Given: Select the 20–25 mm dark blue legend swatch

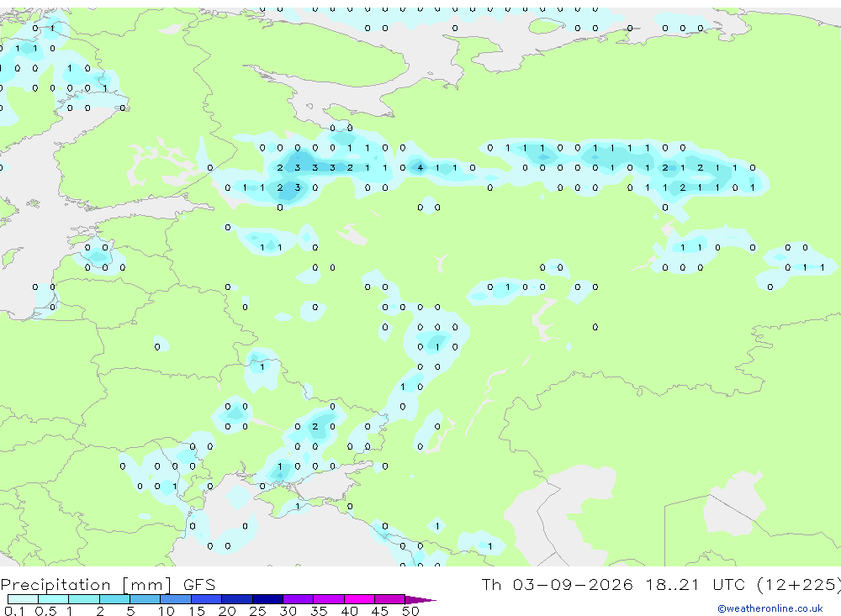Looking at the screenshot, I should (236, 599).
